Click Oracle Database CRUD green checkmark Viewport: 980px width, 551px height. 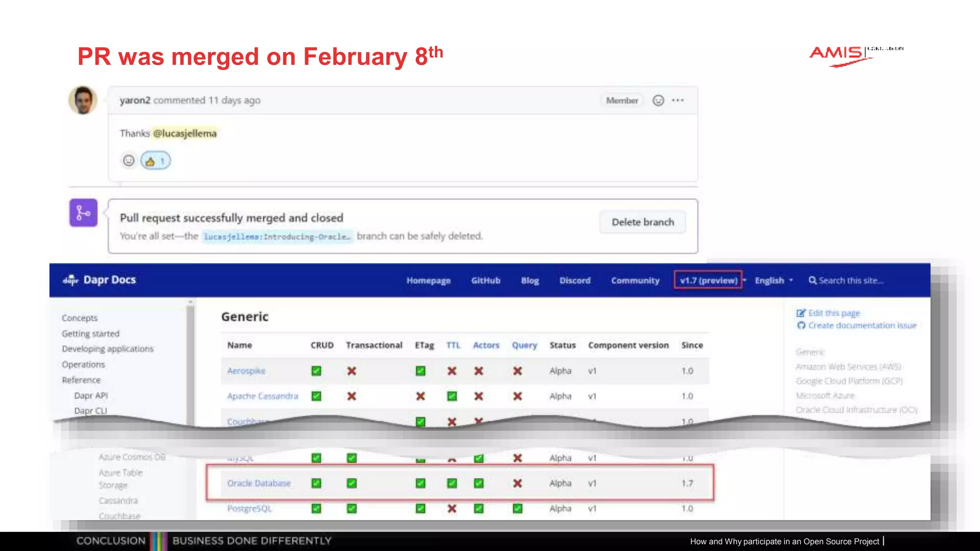click(316, 484)
